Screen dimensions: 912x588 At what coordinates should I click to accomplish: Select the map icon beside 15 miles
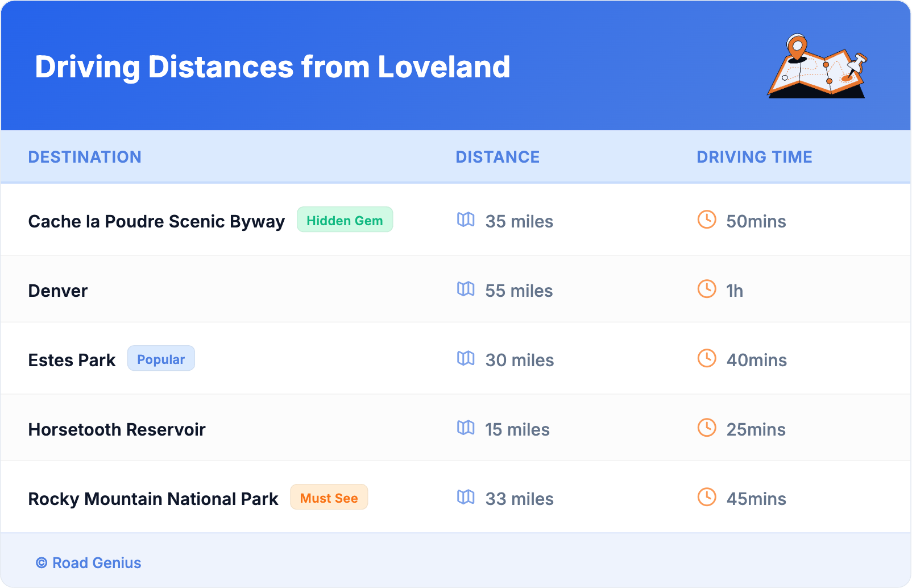(x=466, y=428)
